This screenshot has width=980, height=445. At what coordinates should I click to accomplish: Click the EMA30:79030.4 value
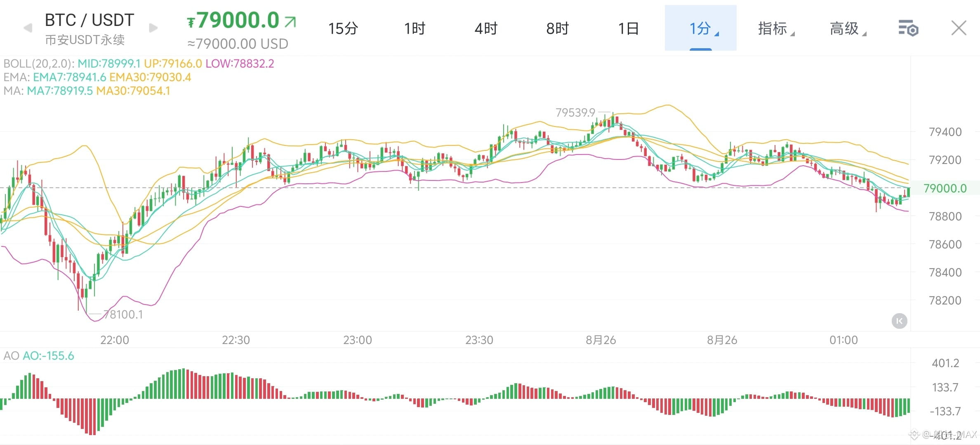150,77
